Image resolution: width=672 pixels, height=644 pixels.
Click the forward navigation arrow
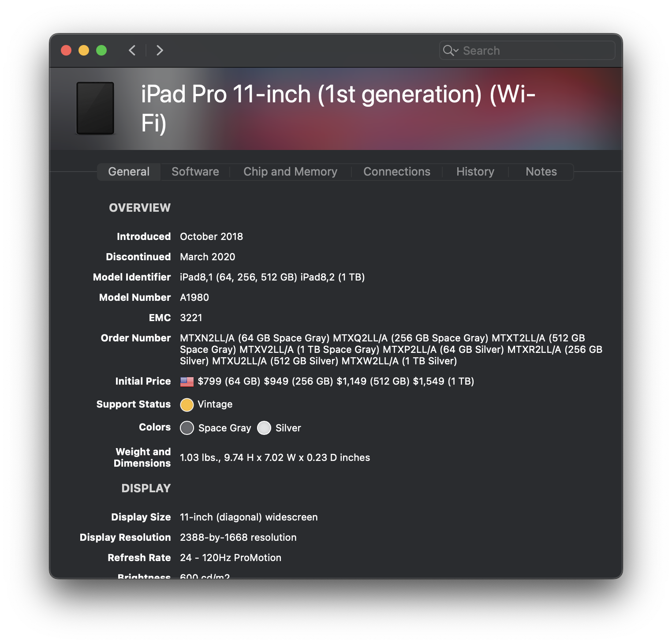[160, 50]
